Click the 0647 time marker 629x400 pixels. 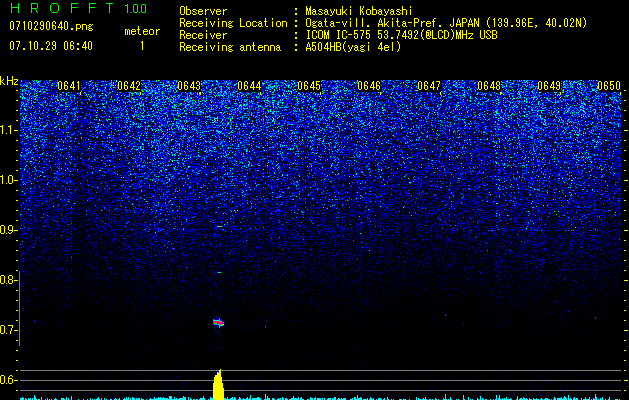429,86
